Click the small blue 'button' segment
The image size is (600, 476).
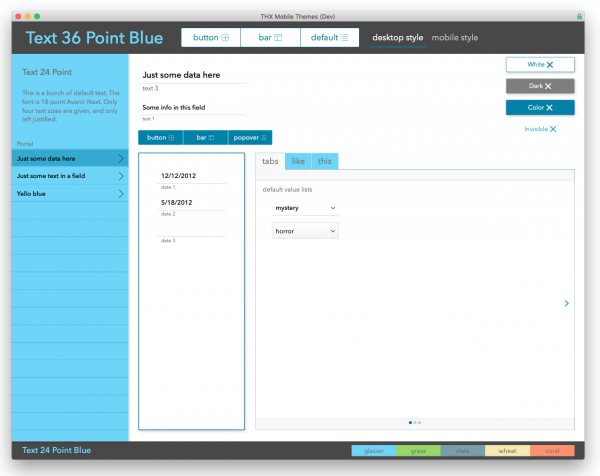click(160, 138)
